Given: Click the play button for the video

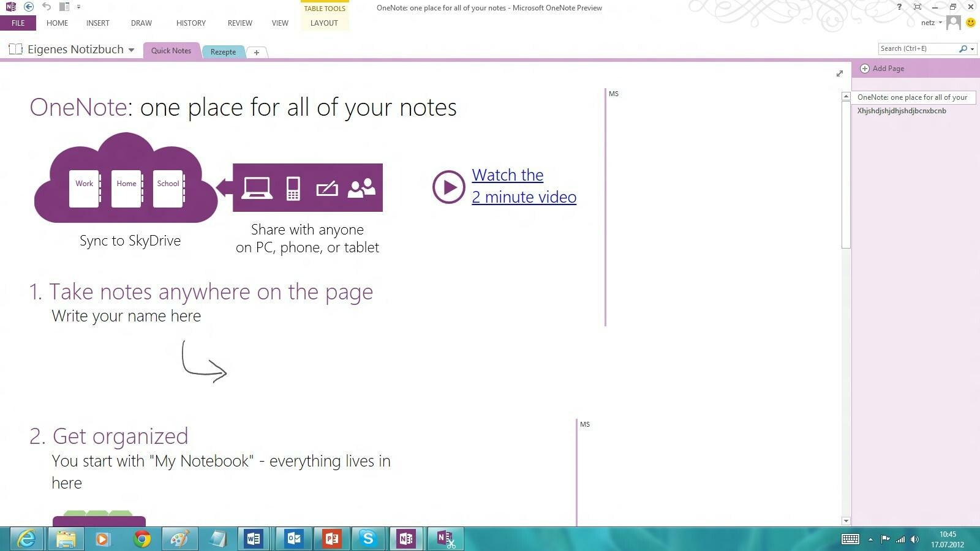Looking at the screenshot, I should point(448,187).
